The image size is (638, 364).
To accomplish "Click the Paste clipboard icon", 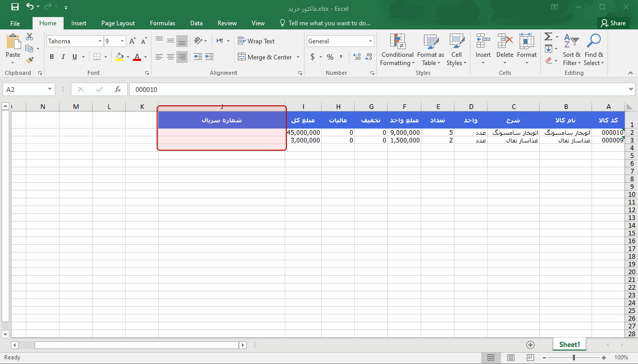I will [x=13, y=42].
